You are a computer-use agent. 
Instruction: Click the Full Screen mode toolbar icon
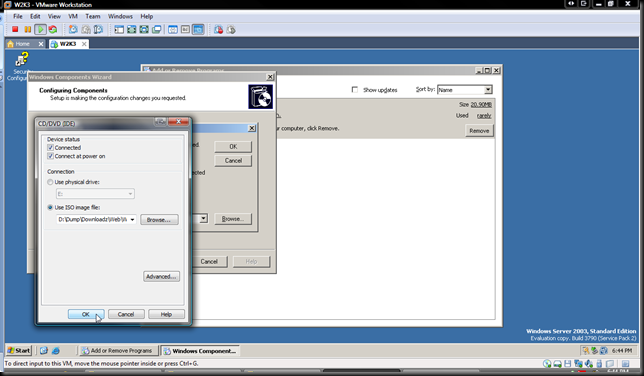tap(144, 30)
